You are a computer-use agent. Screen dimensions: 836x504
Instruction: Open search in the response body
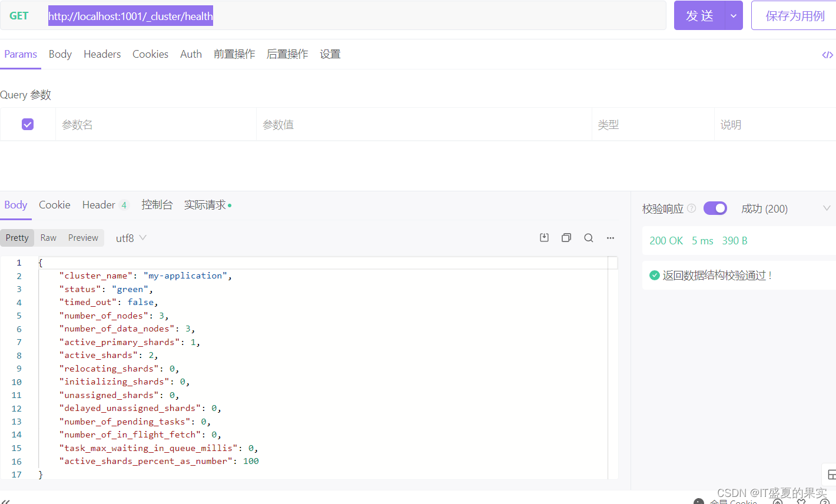[588, 238]
